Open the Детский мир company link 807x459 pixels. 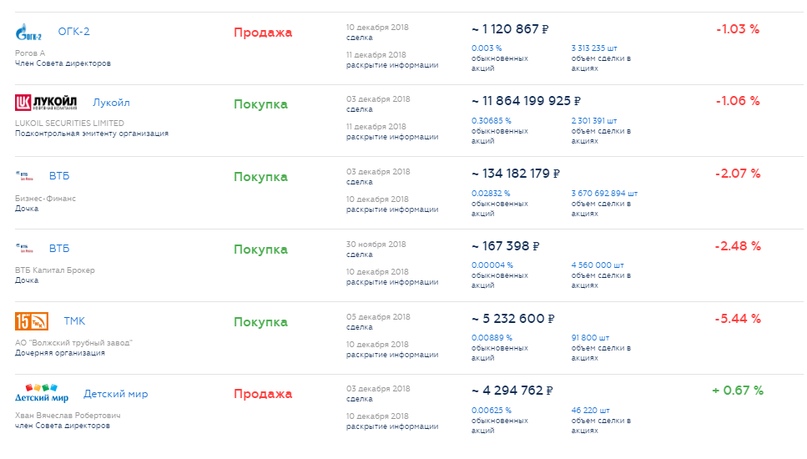click(116, 394)
